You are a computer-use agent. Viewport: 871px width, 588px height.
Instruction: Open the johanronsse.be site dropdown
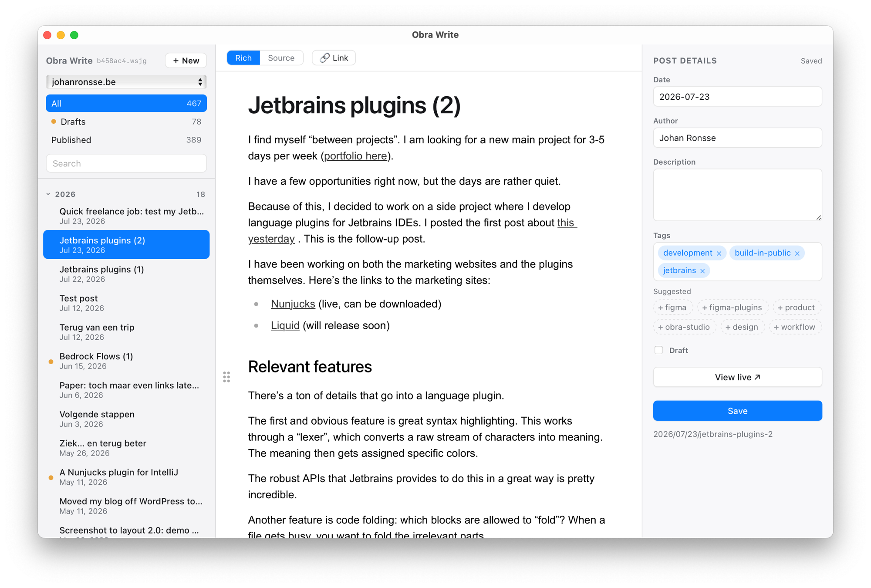pos(126,82)
